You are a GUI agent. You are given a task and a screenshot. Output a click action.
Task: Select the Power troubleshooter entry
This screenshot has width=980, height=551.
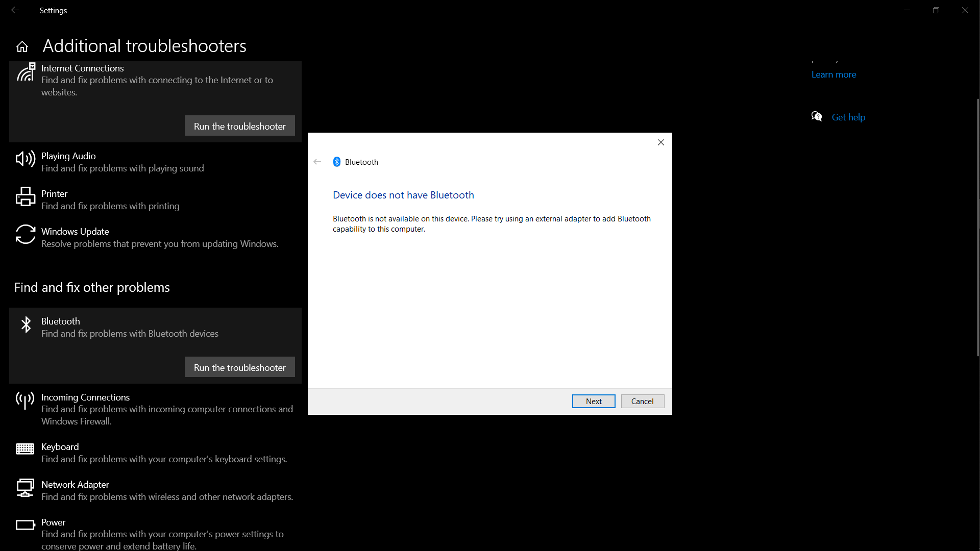pyautogui.click(x=155, y=531)
